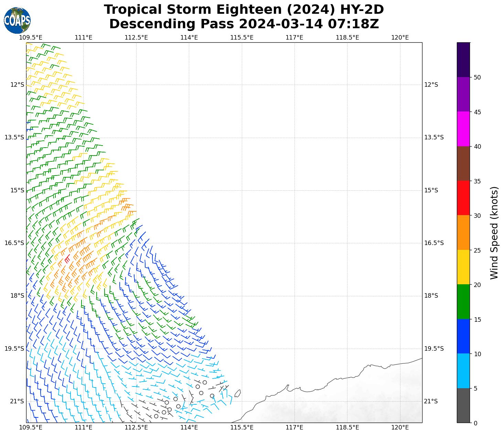Click the 'Tropical Storm Eighteen (2024) HY-2D' title
Viewport: 504px width, 435px height.
pos(244,10)
